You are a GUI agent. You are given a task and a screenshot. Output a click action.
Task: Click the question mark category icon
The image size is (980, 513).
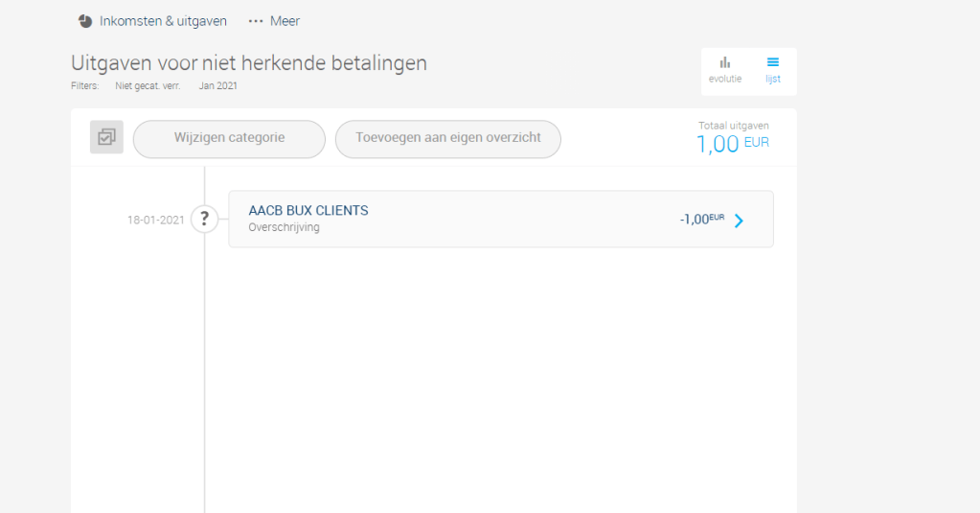coord(204,220)
